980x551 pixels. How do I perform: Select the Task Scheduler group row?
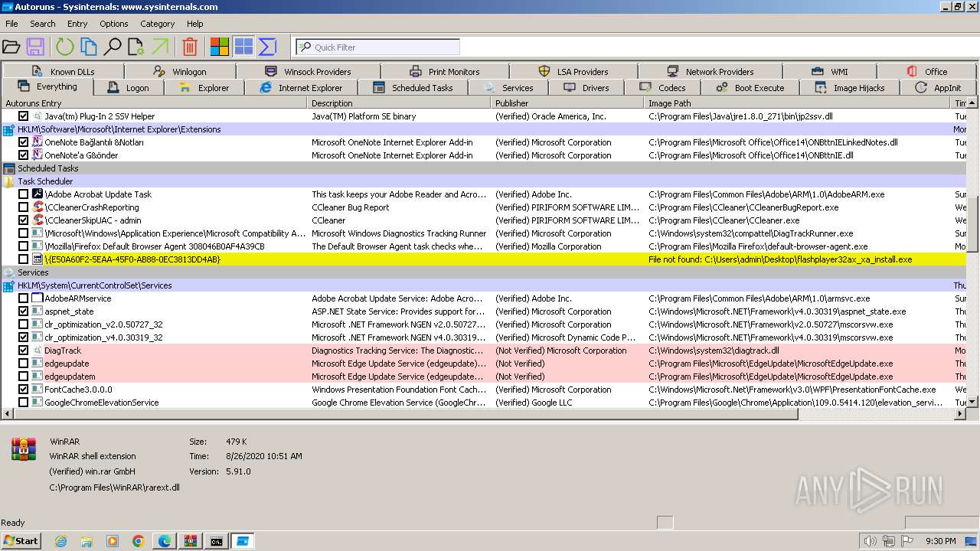point(484,181)
